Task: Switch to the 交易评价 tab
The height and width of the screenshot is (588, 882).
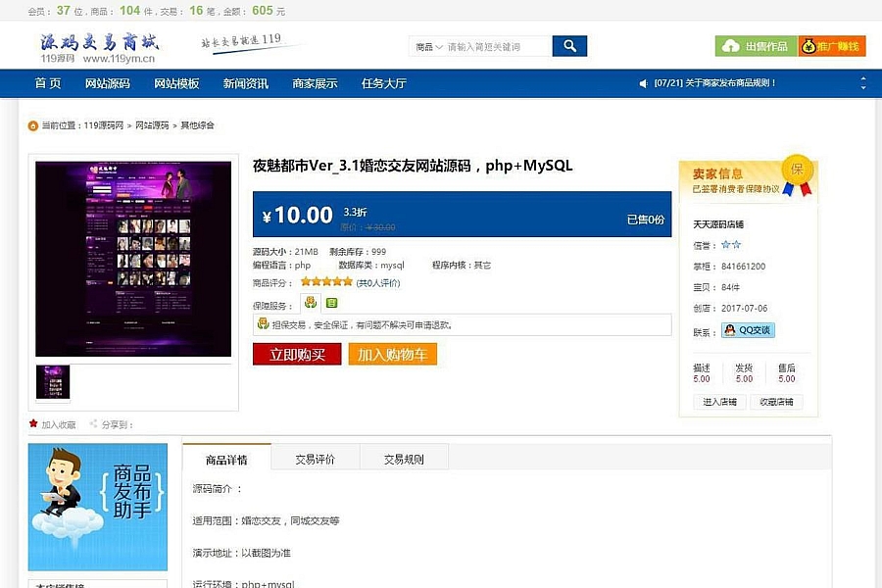Action: (315, 460)
